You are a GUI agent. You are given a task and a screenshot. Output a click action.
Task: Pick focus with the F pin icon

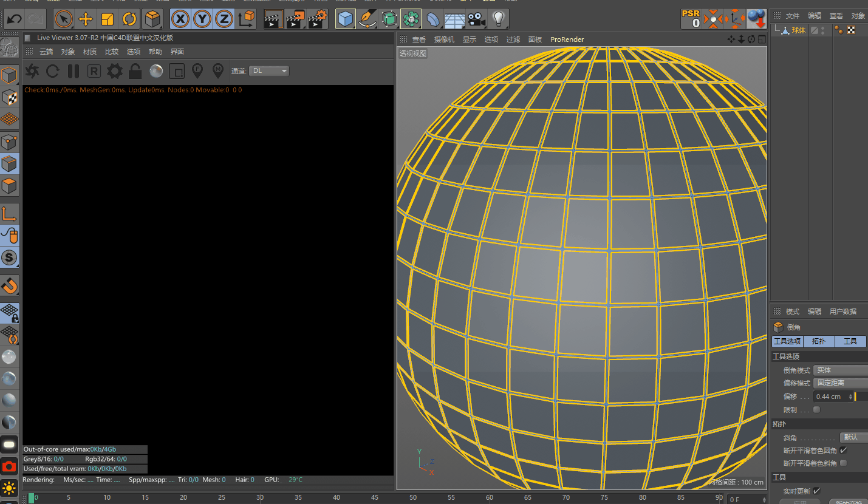pos(197,72)
